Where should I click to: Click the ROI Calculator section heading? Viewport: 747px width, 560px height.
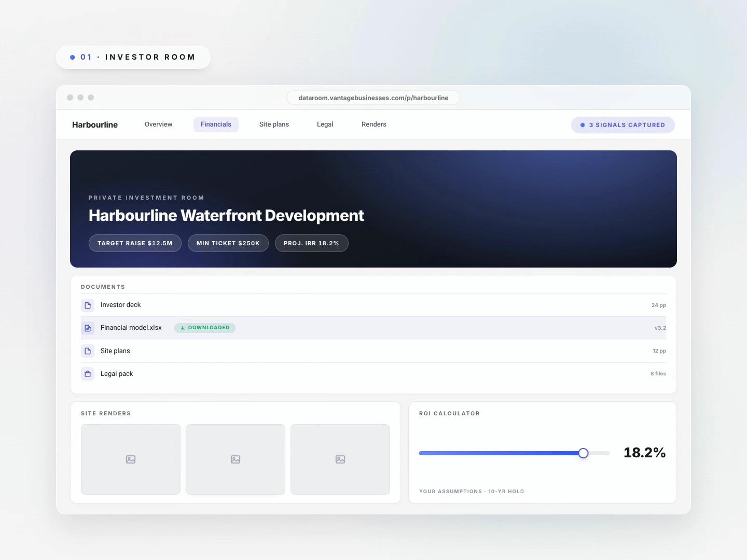(449, 413)
